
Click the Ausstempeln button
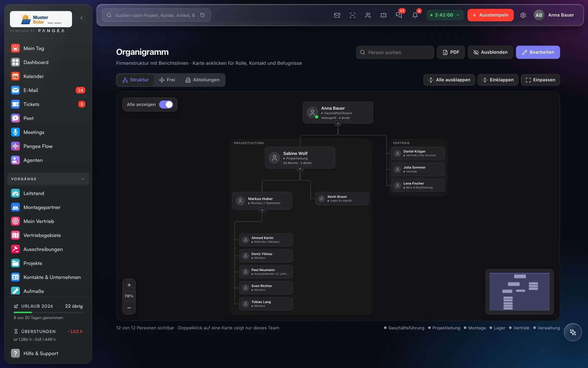(490, 15)
